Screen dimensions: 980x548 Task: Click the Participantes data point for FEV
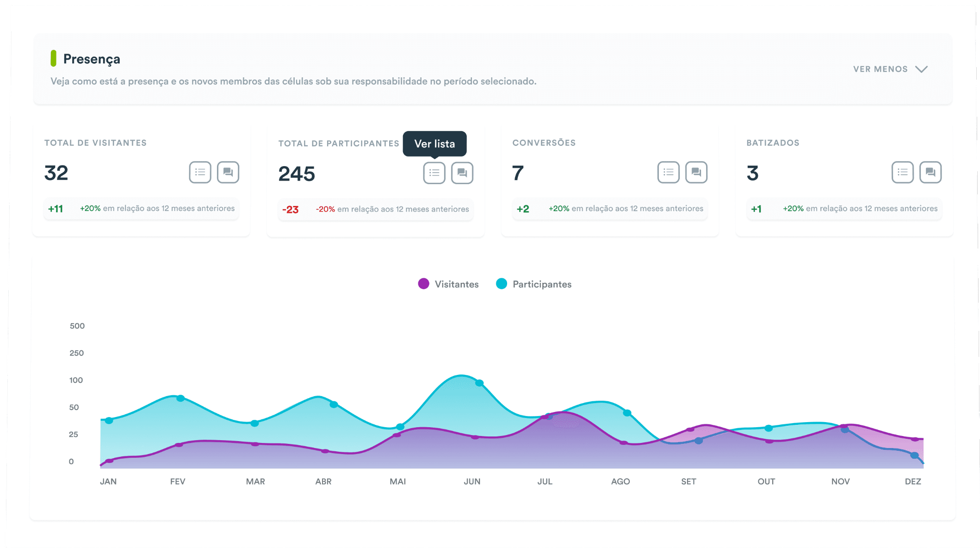pos(180,398)
